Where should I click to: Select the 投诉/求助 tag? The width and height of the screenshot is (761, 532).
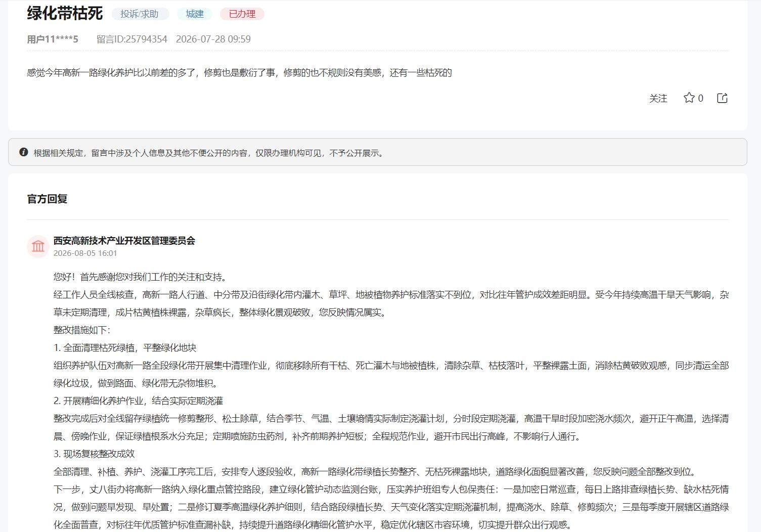tap(140, 14)
